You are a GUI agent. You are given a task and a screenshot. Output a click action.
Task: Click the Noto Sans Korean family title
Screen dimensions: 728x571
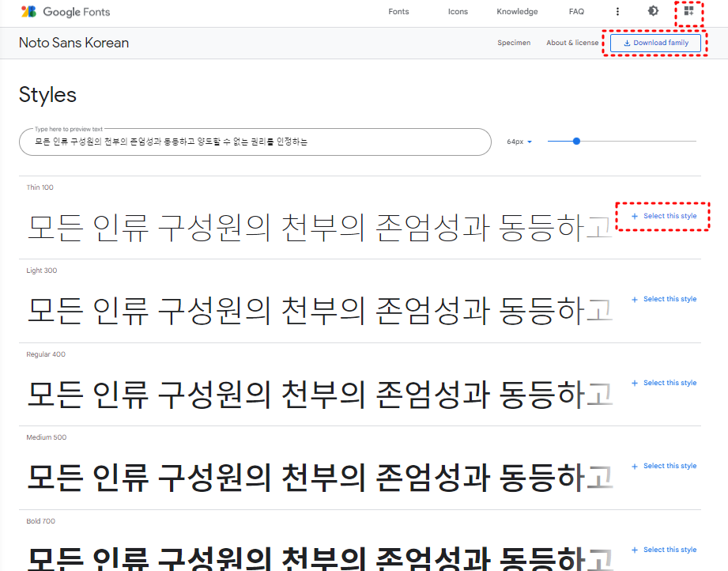pyautogui.click(x=74, y=43)
